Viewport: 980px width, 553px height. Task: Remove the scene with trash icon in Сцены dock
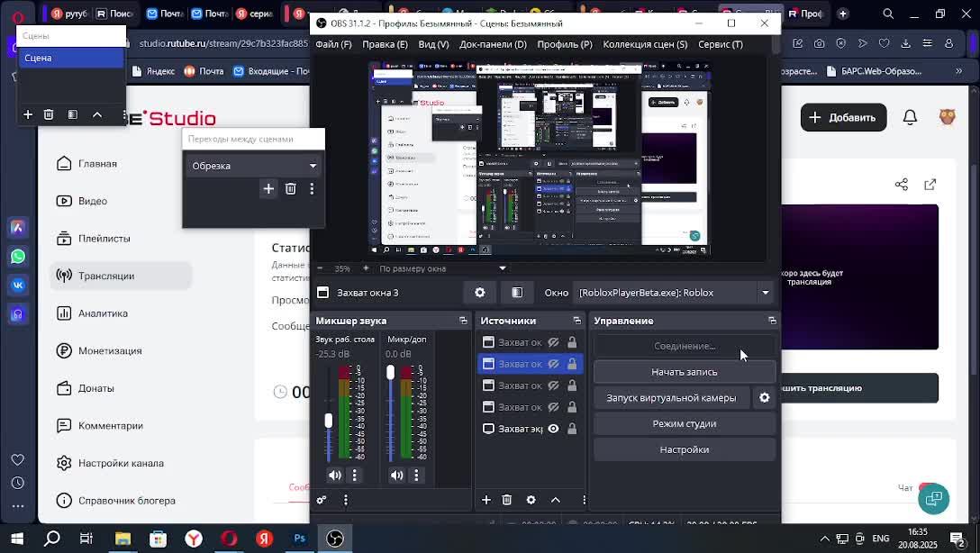pyautogui.click(x=49, y=114)
